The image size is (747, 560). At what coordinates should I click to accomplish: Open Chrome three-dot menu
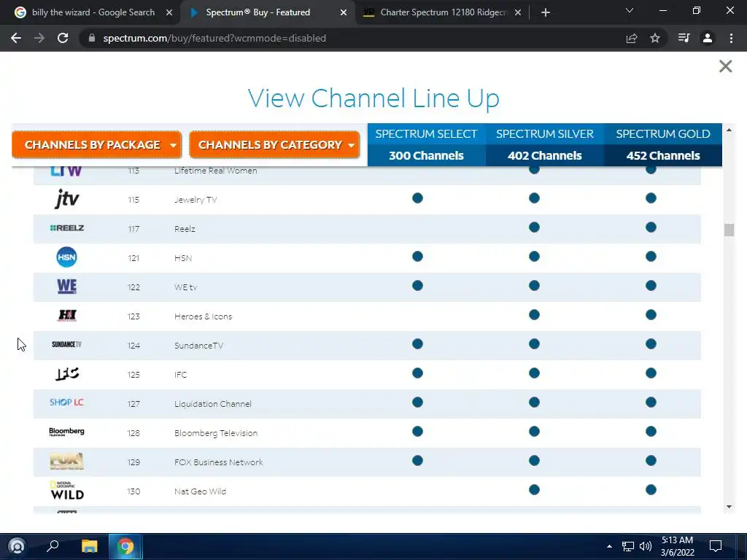point(731,38)
